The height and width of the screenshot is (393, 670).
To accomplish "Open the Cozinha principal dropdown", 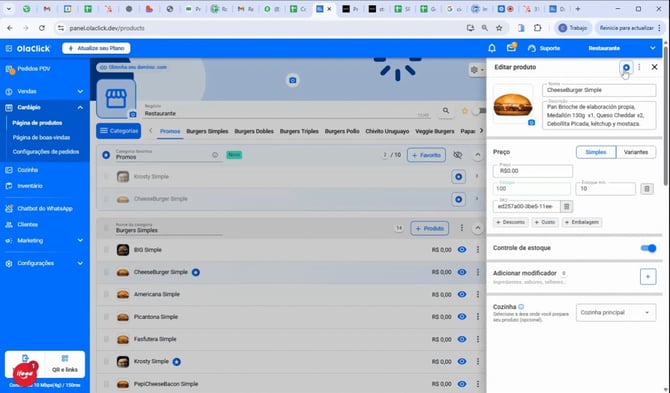I will (x=616, y=313).
